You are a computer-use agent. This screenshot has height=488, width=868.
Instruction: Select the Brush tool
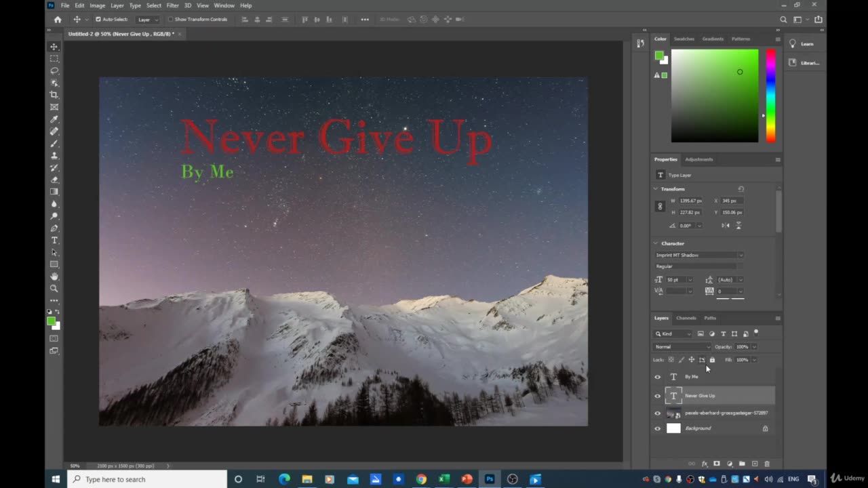coord(54,144)
